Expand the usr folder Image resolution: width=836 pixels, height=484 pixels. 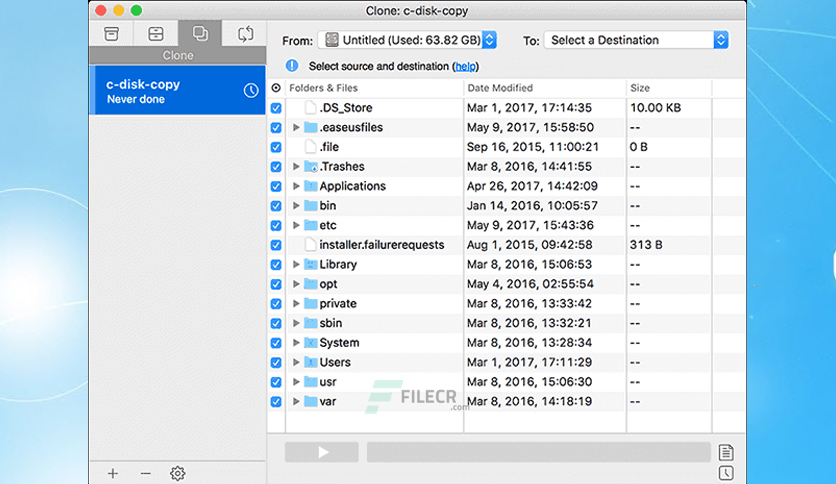pyautogui.click(x=296, y=382)
